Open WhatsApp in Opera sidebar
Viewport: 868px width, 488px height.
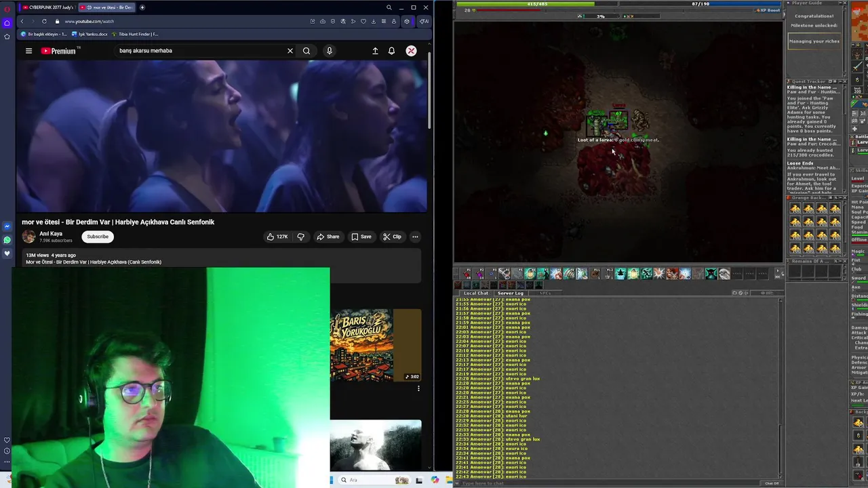click(7, 240)
